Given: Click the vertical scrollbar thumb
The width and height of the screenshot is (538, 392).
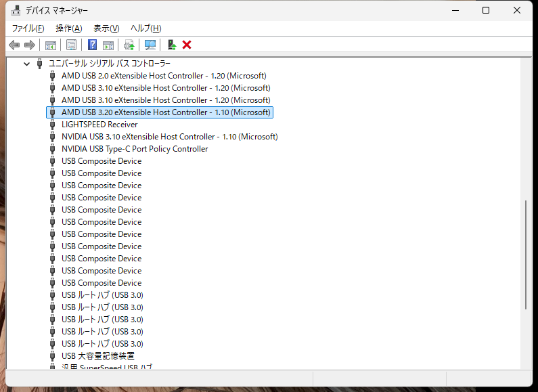Looking at the screenshot, I should (x=526, y=255).
